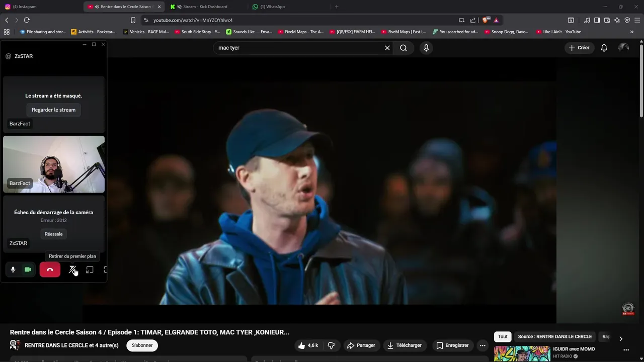Click the YouTube search magnifier button
The image size is (644, 362).
[404, 48]
